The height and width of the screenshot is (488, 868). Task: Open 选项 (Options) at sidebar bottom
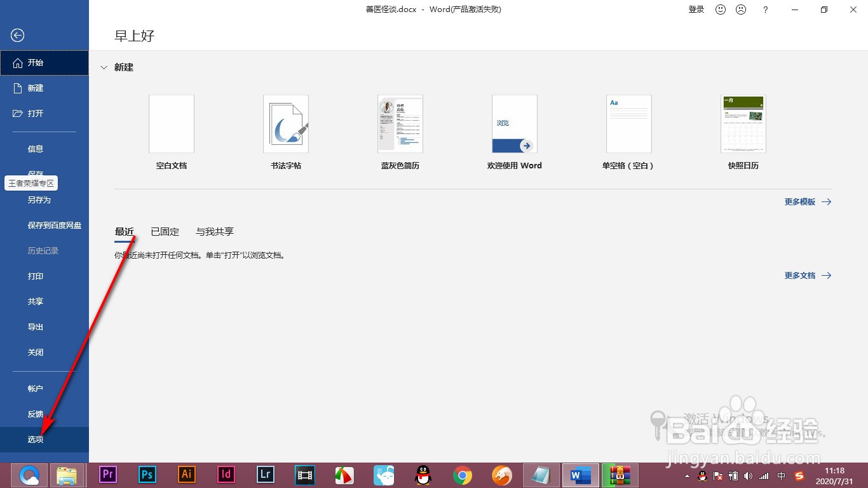[x=35, y=439]
